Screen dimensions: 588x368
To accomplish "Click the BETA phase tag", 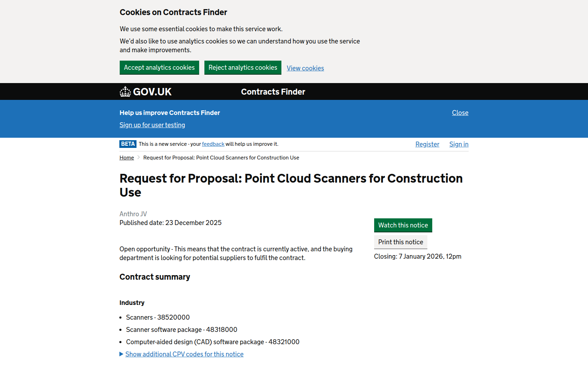I will 128,144.
